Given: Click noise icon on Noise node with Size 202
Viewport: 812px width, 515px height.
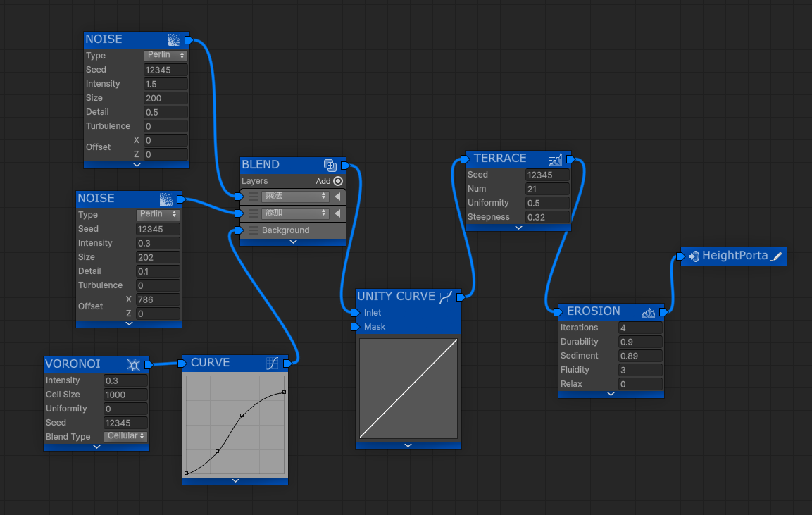Looking at the screenshot, I should [x=166, y=199].
